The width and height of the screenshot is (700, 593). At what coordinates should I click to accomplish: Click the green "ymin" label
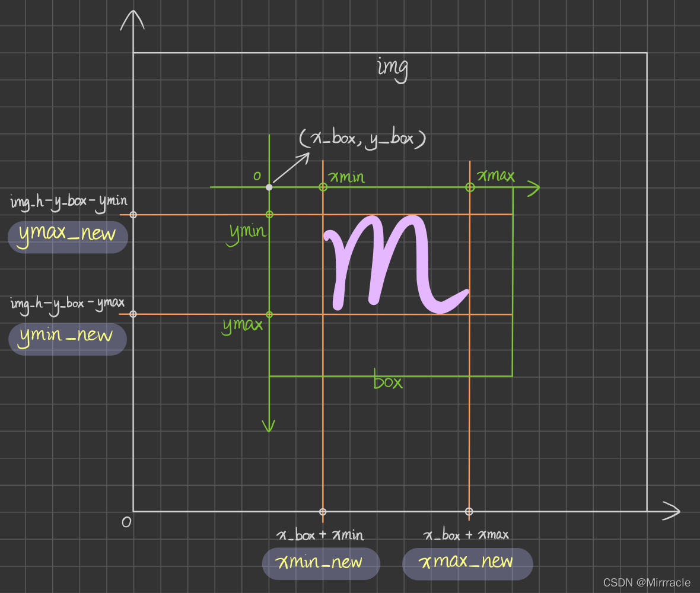pyautogui.click(x=247, y=234)
